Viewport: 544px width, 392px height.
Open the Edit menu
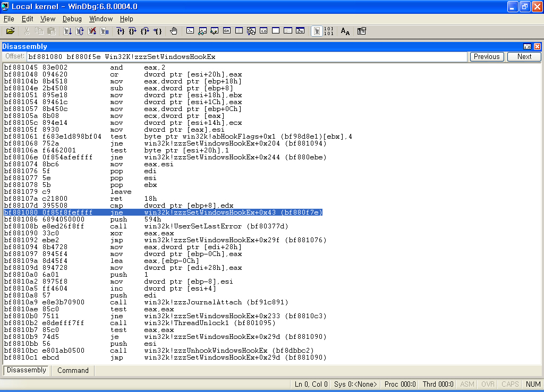pyautogui.click(x=28, y=19)
